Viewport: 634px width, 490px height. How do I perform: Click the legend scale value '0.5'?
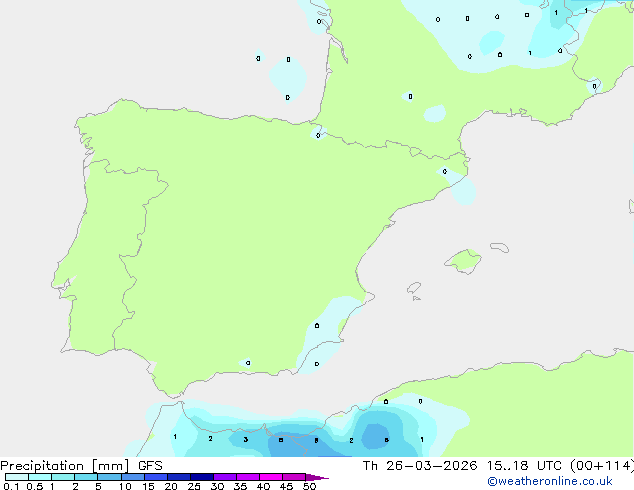point(35,486)
